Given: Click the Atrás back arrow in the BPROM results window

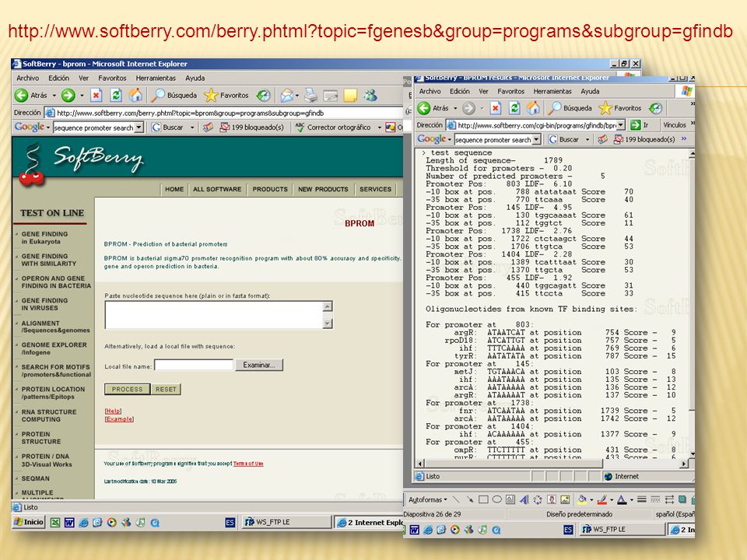Looking at the screenshot, I should click(423, 108).
